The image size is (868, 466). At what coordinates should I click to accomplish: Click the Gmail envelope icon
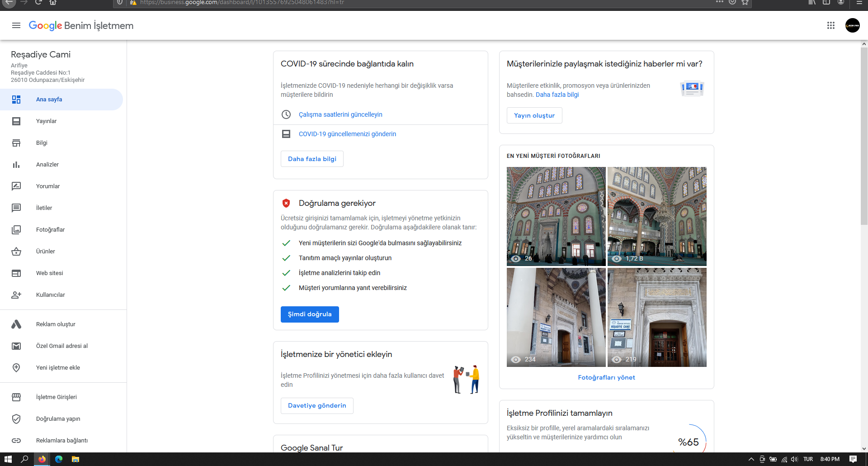(16, 346)
